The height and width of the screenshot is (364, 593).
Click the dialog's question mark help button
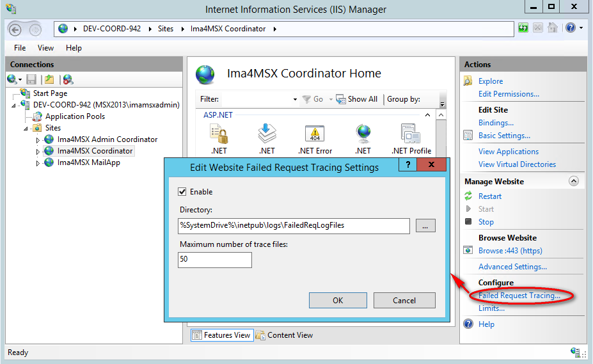tap(407, 164)
